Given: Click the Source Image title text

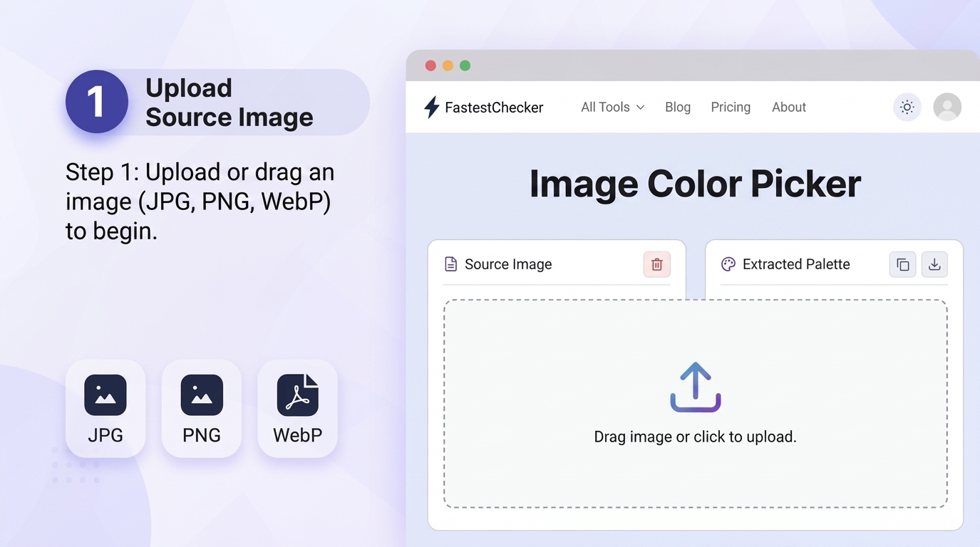Looking at the screenshot, I should (x=508, y=264).
